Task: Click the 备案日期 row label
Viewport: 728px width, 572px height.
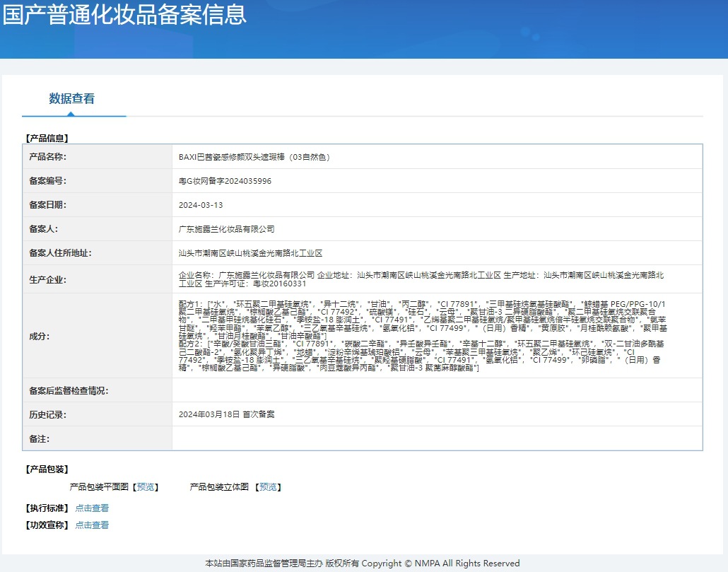Action: 48,205
